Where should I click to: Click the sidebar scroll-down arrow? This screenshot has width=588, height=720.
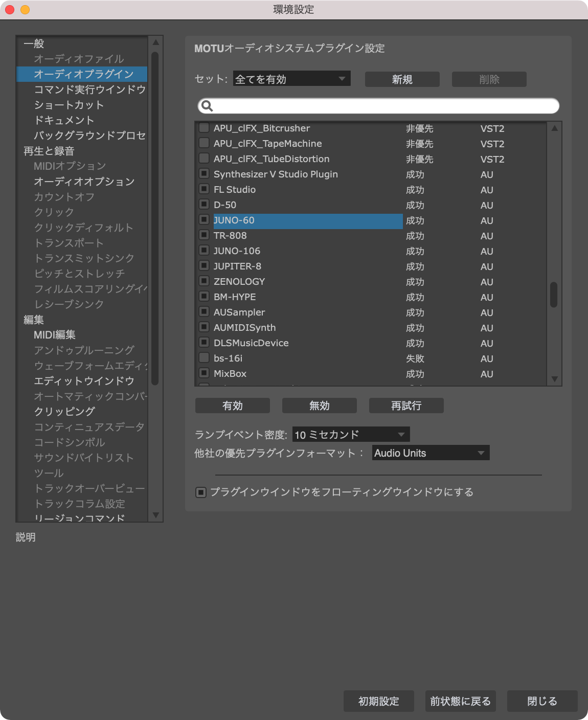click(156, 515)
